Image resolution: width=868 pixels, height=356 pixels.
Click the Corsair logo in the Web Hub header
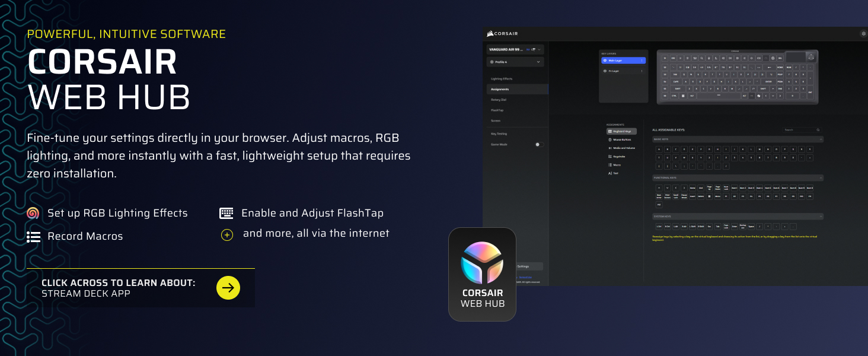tap(503, 33)
